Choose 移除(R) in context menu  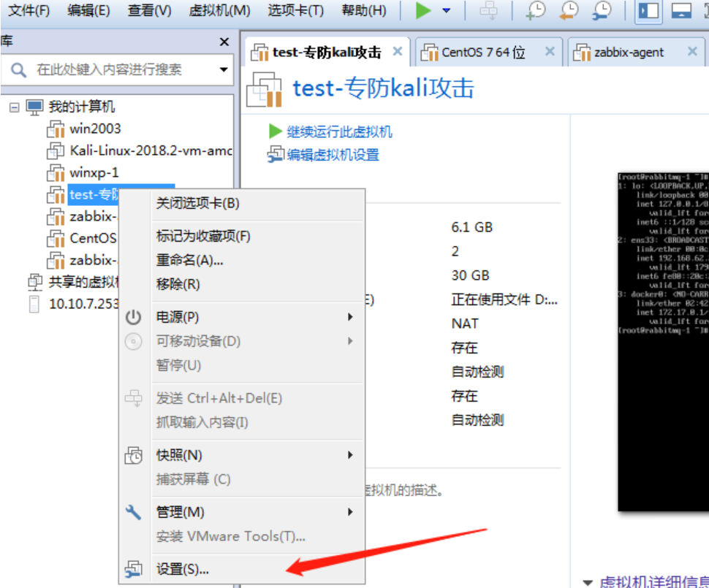tap(258, 284)
